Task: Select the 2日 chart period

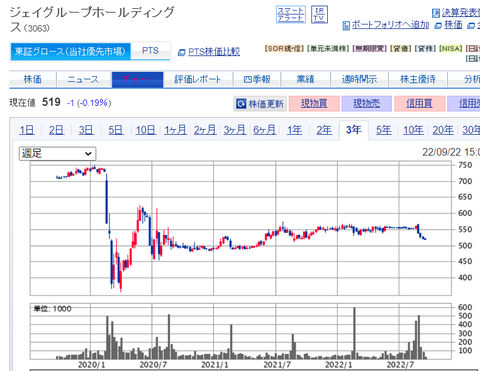Action: 56,130
